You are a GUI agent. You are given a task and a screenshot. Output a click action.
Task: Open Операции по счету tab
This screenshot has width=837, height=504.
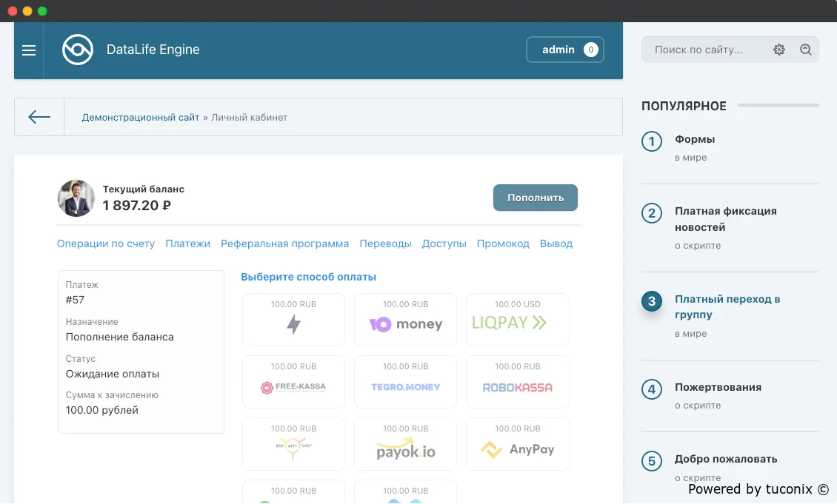pos(106,243)
